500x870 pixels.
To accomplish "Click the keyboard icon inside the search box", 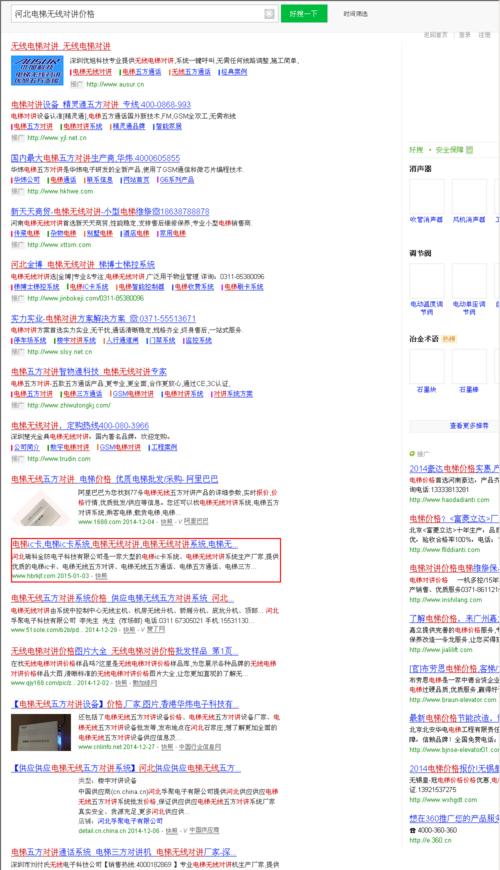I will (x=269, y=14).
